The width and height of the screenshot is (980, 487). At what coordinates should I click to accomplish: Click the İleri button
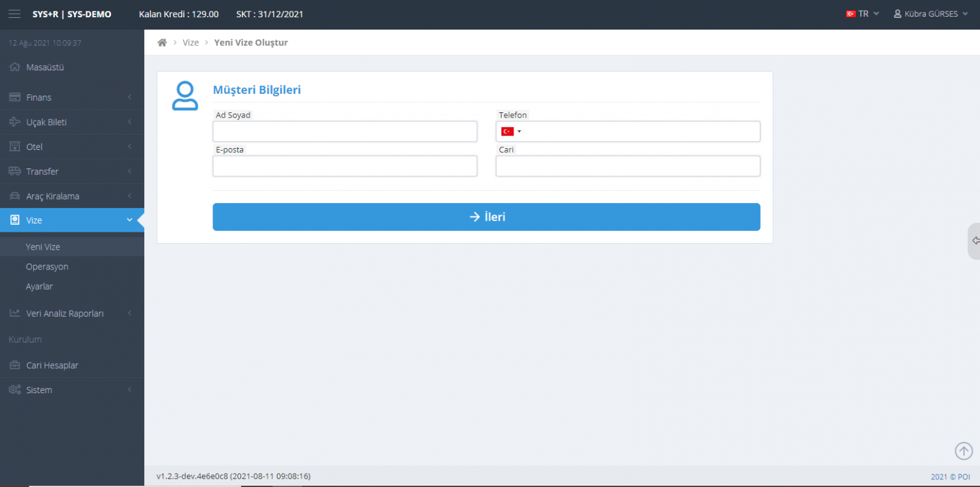coord(486,217)
